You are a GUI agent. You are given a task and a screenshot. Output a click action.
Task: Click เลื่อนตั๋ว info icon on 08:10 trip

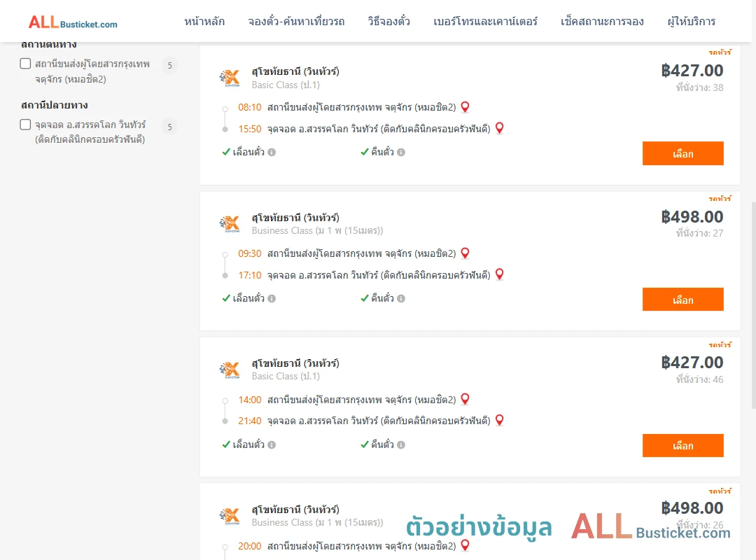click(x=272, y=153)
